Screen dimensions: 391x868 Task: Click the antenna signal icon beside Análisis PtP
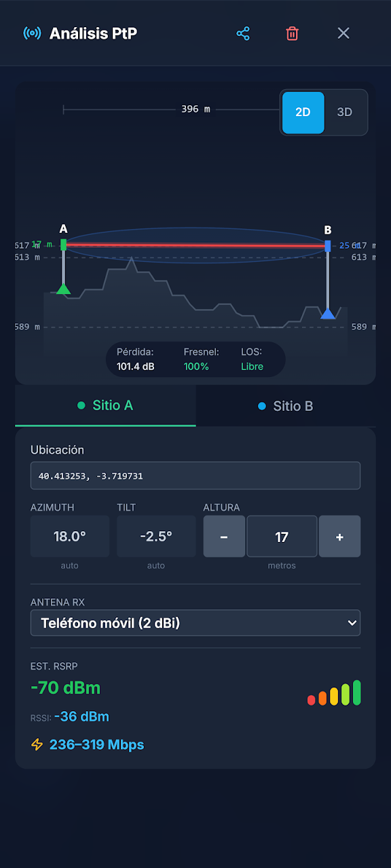click(x=32, y=33)
